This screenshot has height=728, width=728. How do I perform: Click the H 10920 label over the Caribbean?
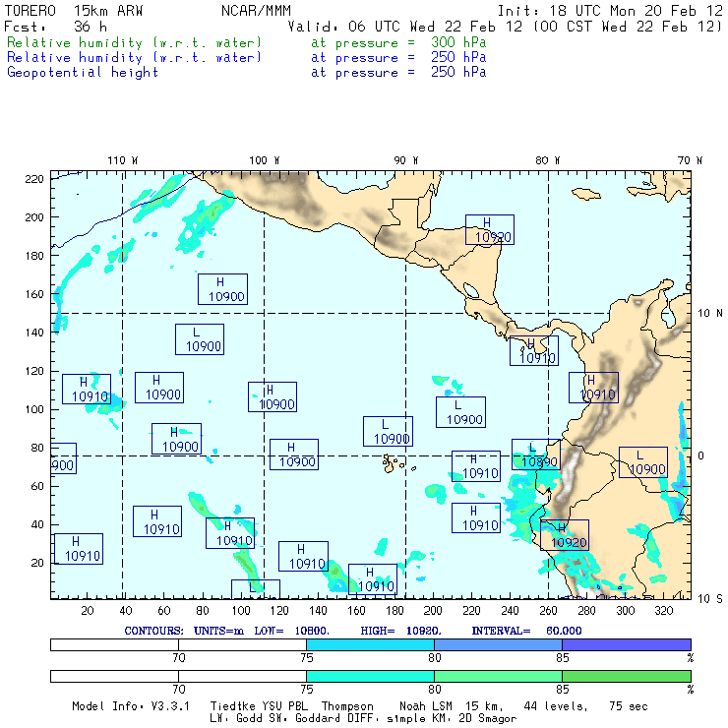pos(489,229)
